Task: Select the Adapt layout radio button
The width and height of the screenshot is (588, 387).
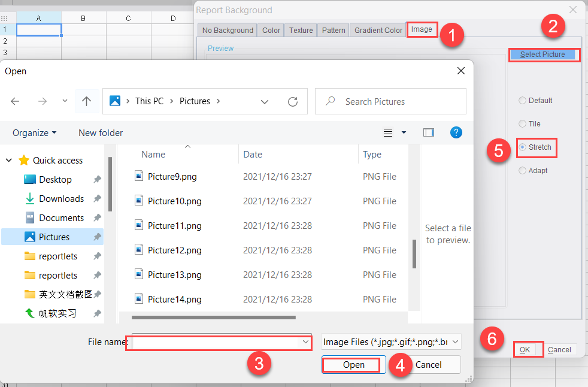Action: pyautogui.click(x=522, y=170)
